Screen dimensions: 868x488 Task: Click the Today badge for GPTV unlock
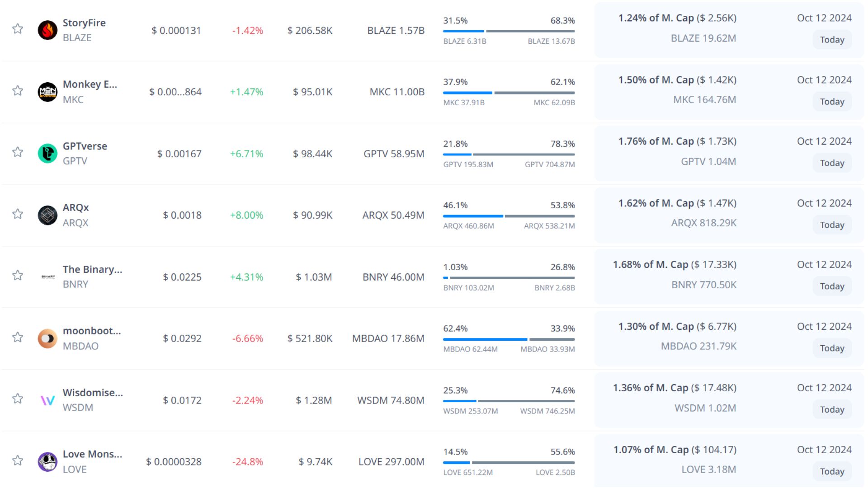832,163
